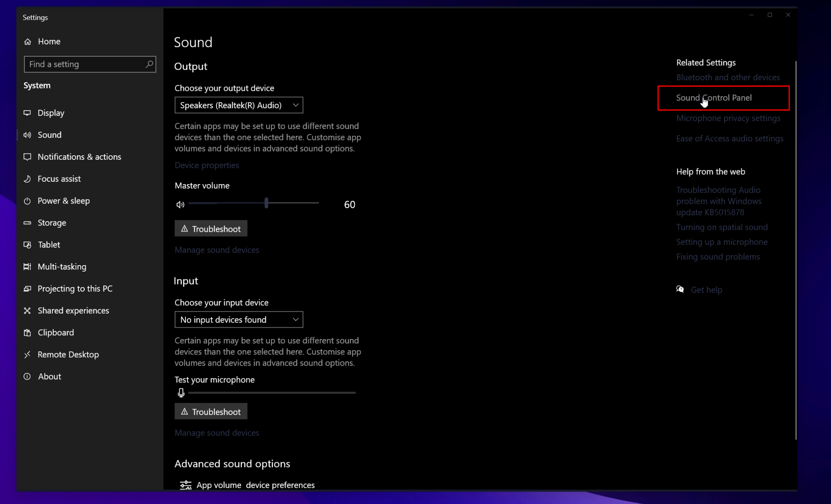Click the Get help icon
This screenshot has height=504, width=831.
point(680,290)
